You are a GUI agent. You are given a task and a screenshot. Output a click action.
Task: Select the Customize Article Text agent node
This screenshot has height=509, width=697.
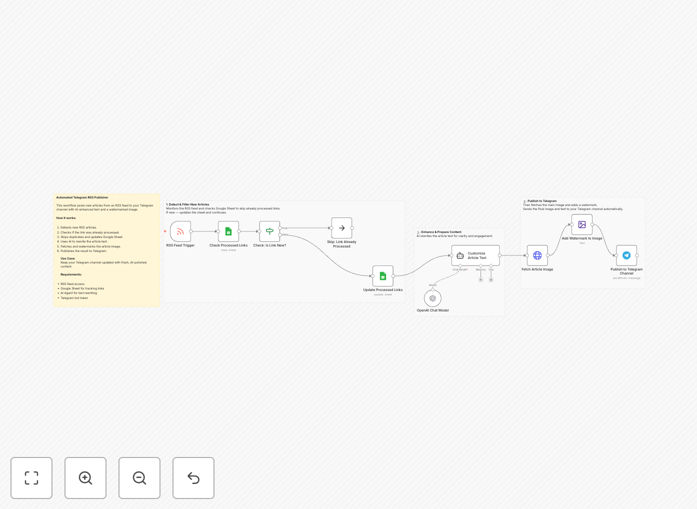click(x=475, y=256)
